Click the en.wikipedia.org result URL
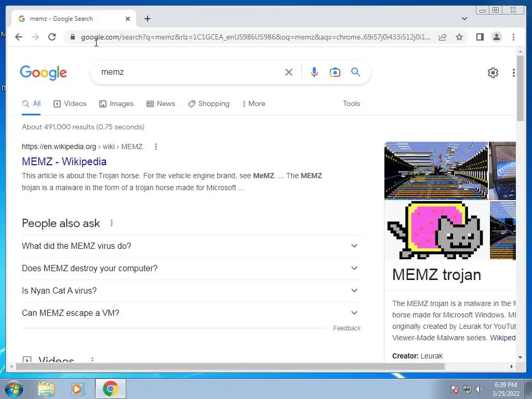Screen dimensions: 532x399 82,147
